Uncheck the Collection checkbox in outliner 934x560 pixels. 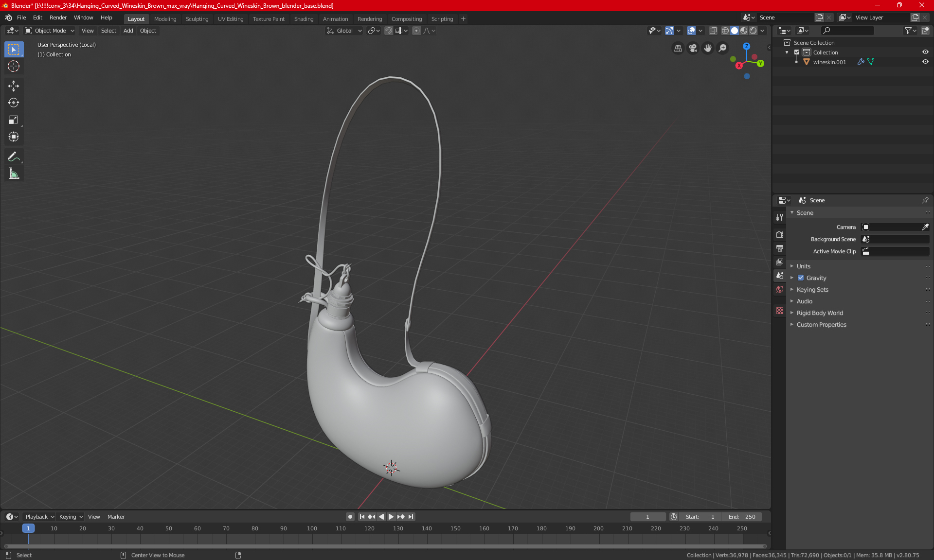point(797,52)
